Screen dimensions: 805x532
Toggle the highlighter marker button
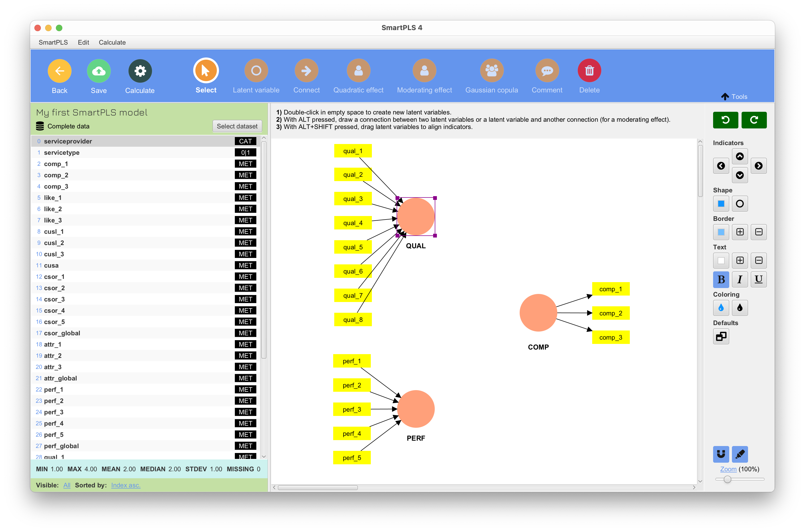740,454
